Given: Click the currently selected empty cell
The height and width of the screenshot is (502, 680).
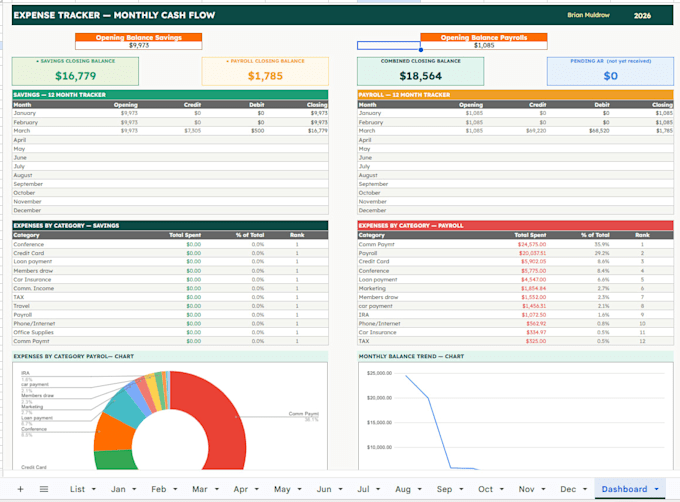Looking at the screenshot, I should [x=389, y=46].
